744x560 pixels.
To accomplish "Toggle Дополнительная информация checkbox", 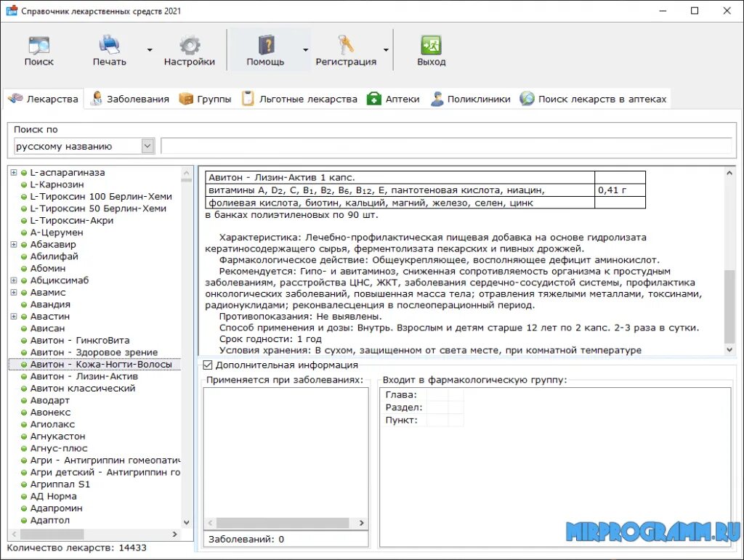I will [207, 365].
